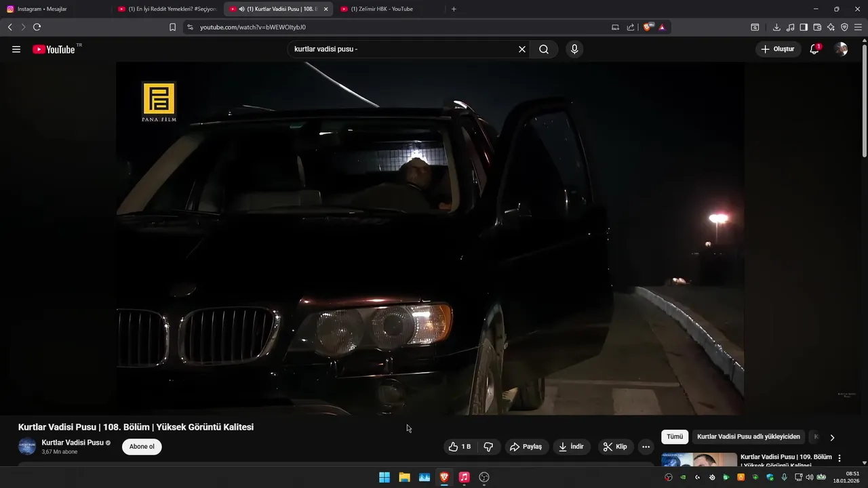
Task: Go back in browser history
Action: [x=9, y=27]
